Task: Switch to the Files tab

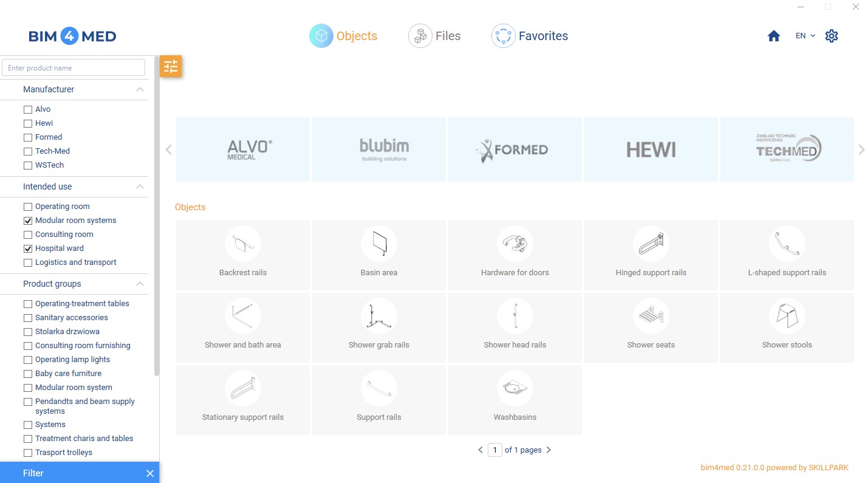Action: point(434,36)
